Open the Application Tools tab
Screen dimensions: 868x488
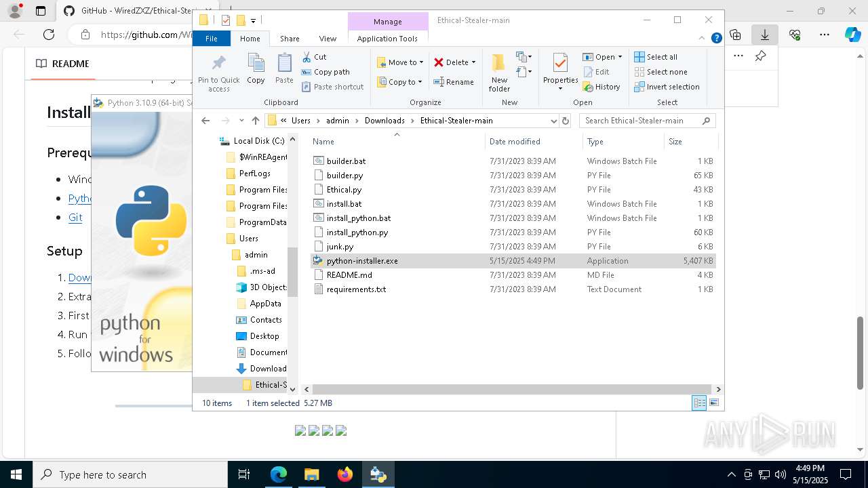(387, 39)
